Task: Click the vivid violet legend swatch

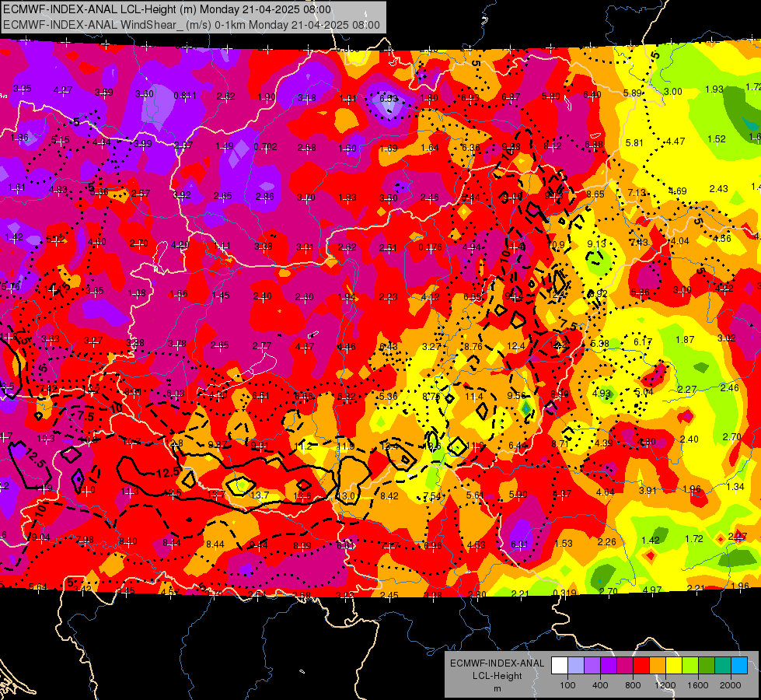Action: (x=609, y=666)
